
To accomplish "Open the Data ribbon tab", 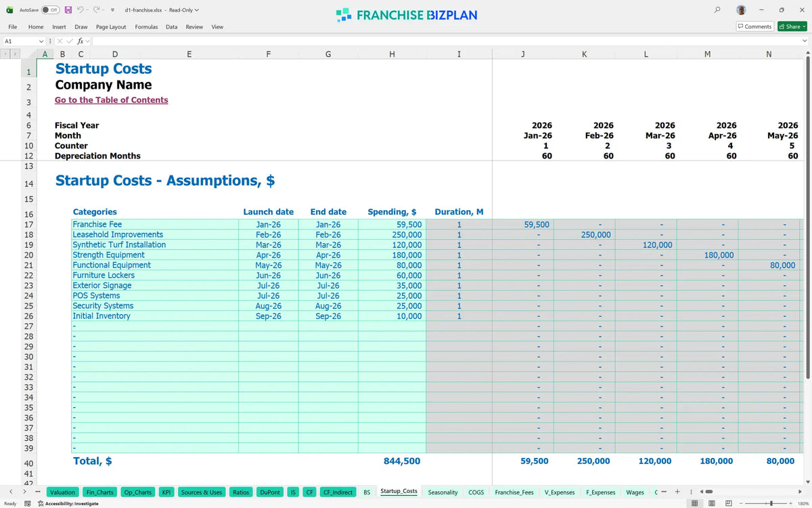I will (x=172, y=26).
